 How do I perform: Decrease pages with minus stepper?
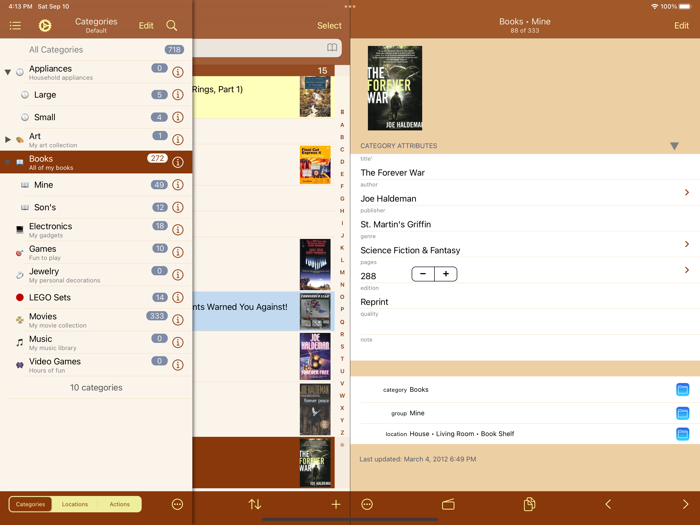pyautogui.click(x=423, y=274)
